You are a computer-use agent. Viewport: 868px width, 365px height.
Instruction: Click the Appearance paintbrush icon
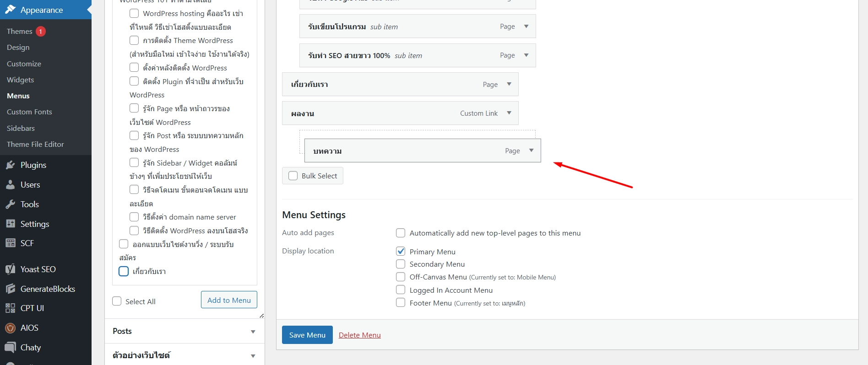point(10,10)
